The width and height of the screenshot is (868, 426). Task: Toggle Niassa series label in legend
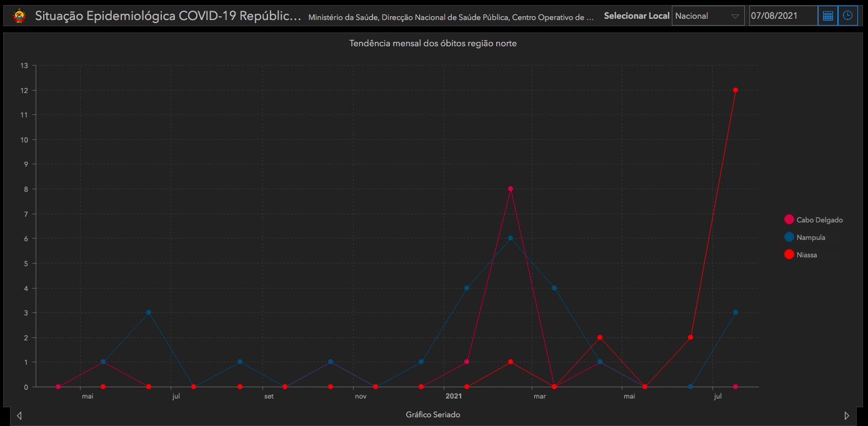point(807,255)
